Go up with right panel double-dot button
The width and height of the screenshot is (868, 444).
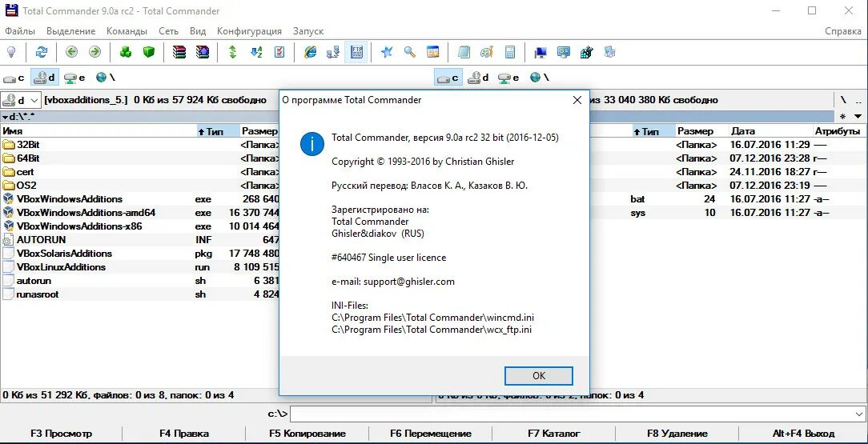[858, 100]
